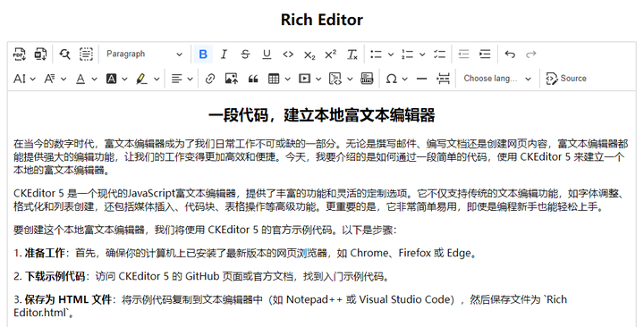Image resolution: width=644 pixels, height=327 pixels.
Task: Open Find and Replace tool
Action: [65, 54]
